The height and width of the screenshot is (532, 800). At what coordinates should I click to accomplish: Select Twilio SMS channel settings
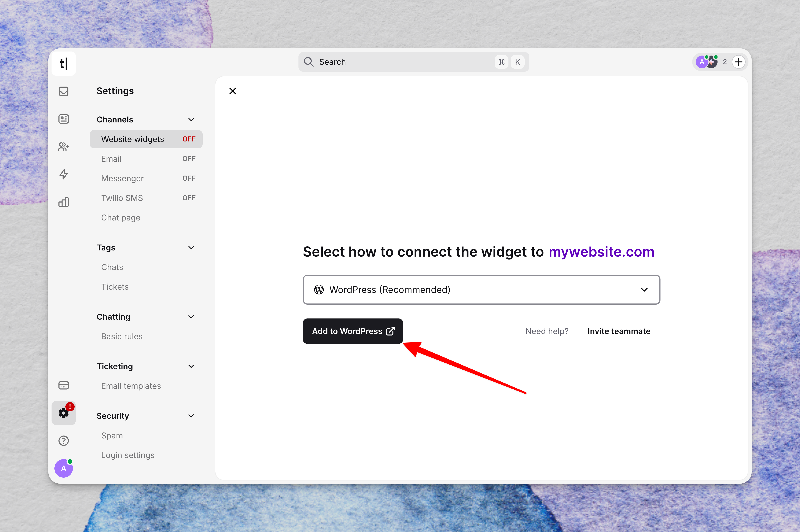point(146,198)
